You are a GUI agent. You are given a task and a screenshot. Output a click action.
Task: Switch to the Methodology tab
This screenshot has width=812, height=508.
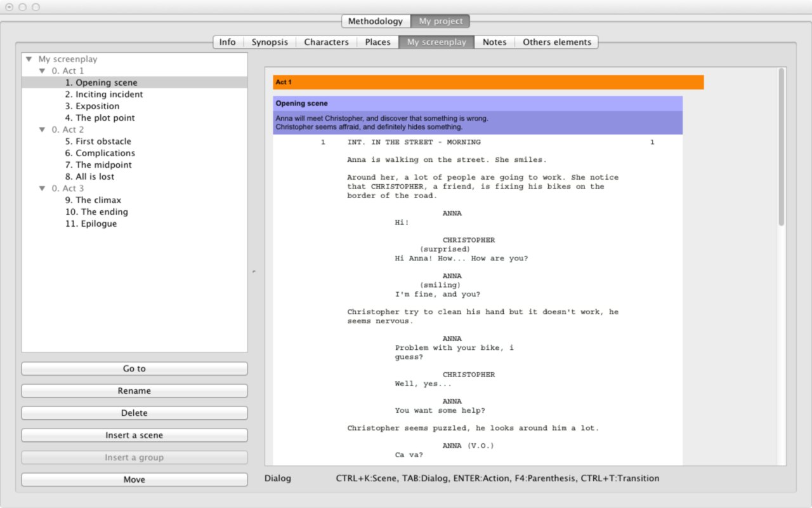pos(376,21)
